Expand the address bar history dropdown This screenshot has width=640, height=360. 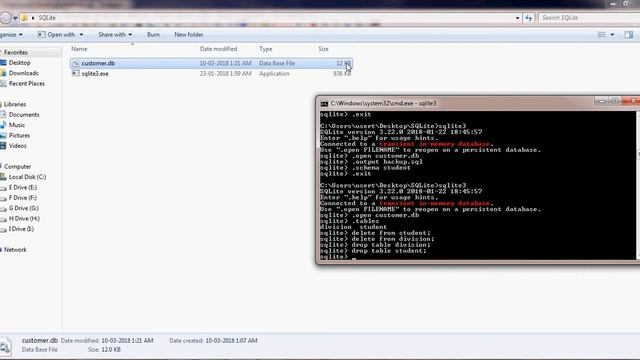pos(518,18)
